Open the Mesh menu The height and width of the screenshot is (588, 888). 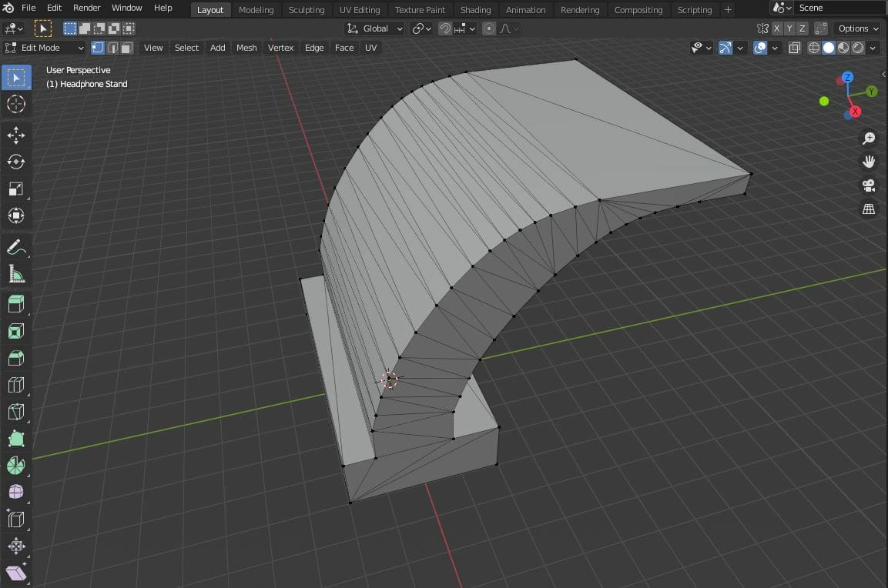[246, 48]
